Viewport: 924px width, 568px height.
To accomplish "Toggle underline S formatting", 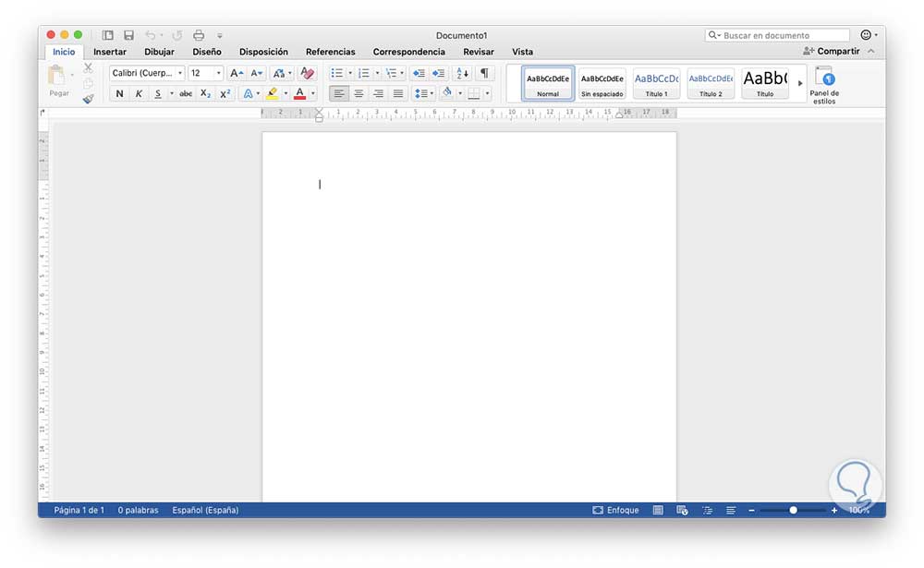I will pos(157,93).
